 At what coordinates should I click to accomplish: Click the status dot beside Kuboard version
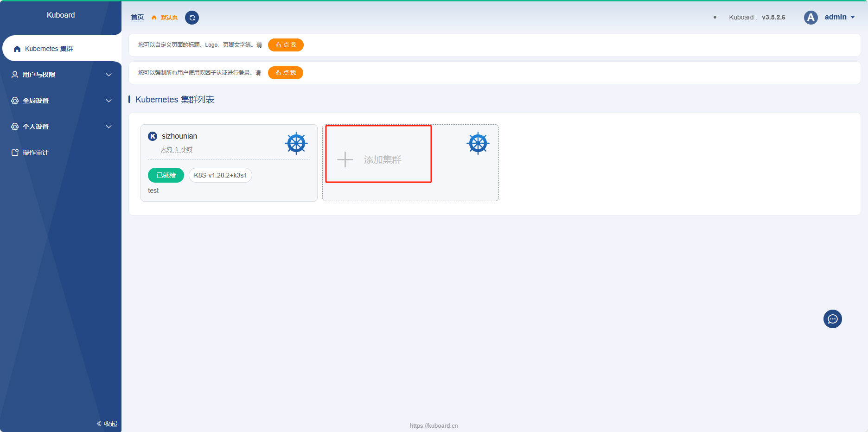715,17
